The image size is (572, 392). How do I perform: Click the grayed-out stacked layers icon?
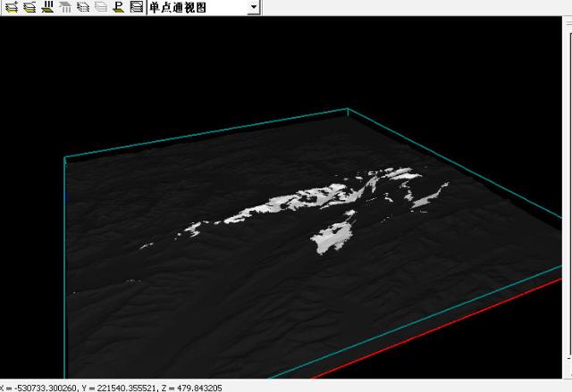(101, 6)
